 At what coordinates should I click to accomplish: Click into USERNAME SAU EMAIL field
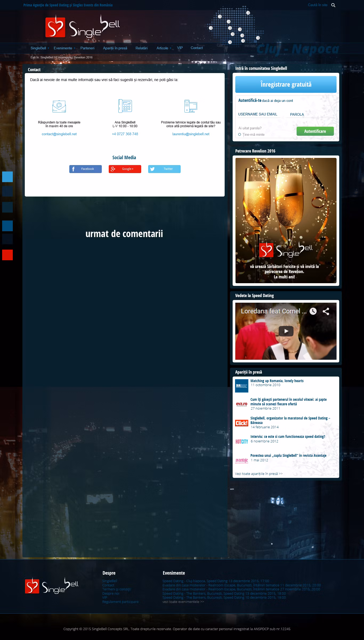[259, 114]
